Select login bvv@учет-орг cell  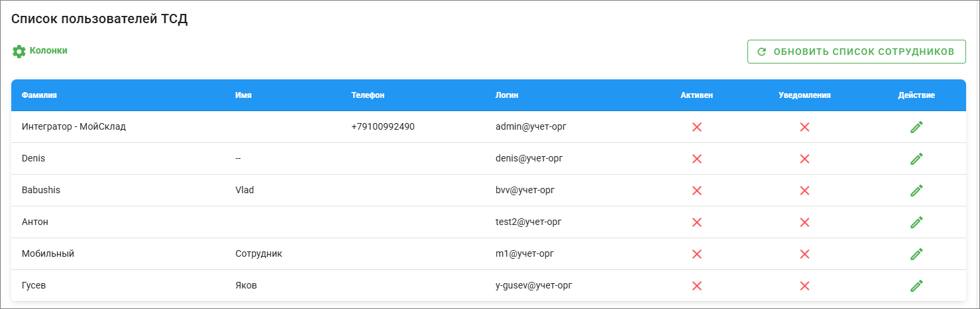click(x=520, y=191)
